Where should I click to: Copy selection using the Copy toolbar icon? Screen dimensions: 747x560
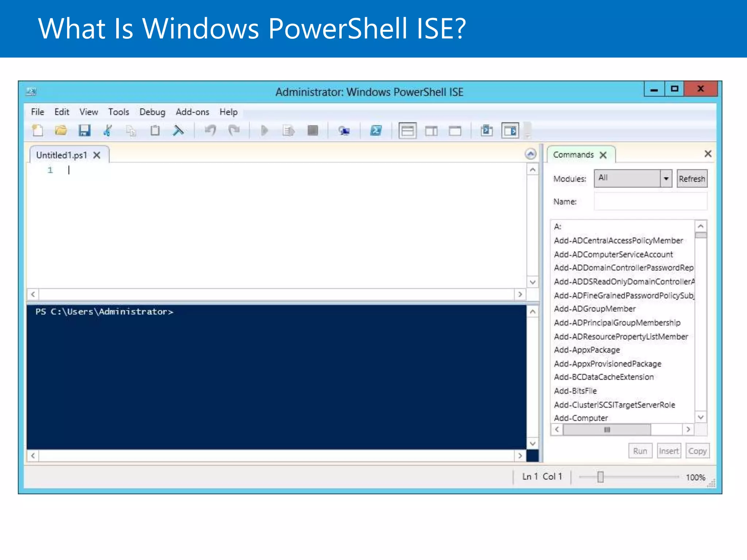coord(131,130)
